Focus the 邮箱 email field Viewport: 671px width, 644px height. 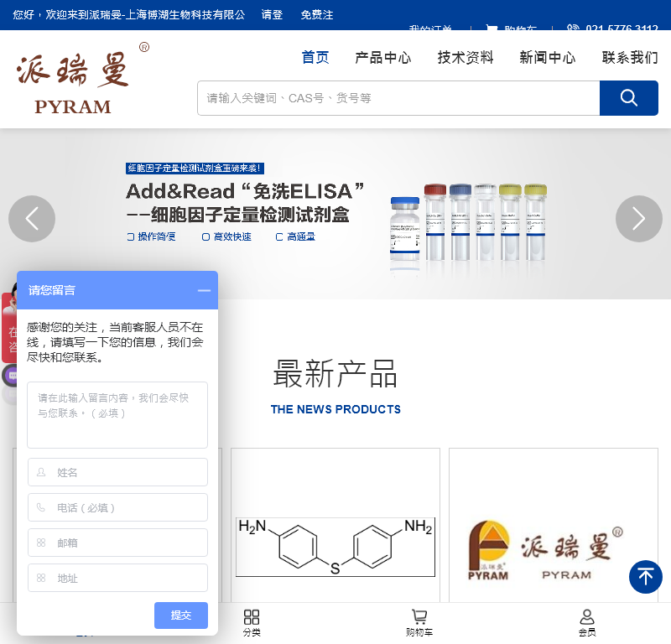click(x=117, y=543)
